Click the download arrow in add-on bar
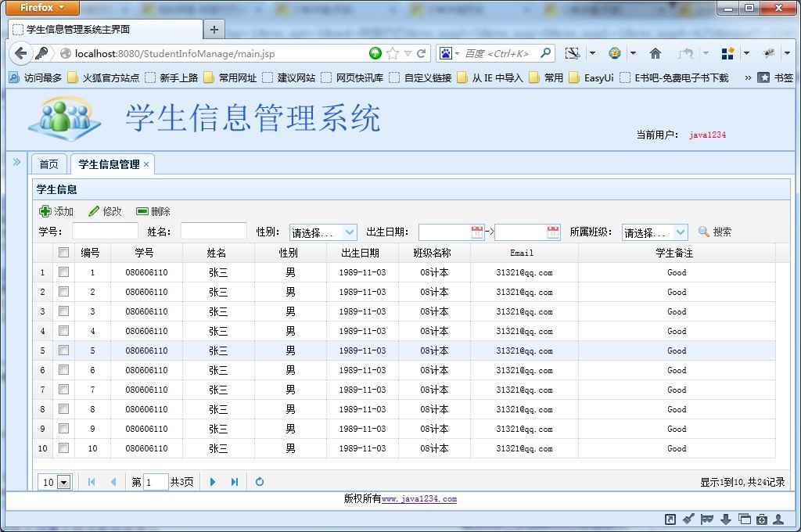This screenshot has width=801, height=532. point(725,519)
